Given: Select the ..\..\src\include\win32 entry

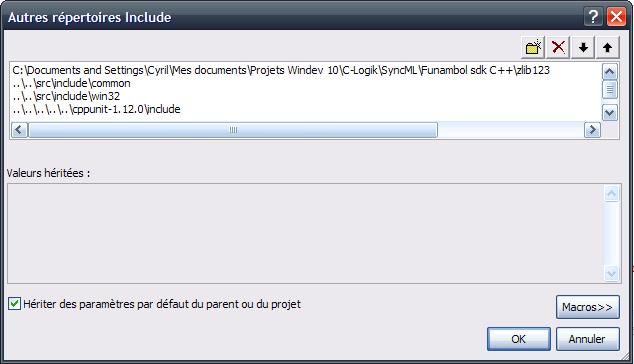Looking at the screenshot, I should (x=66, y=96).
